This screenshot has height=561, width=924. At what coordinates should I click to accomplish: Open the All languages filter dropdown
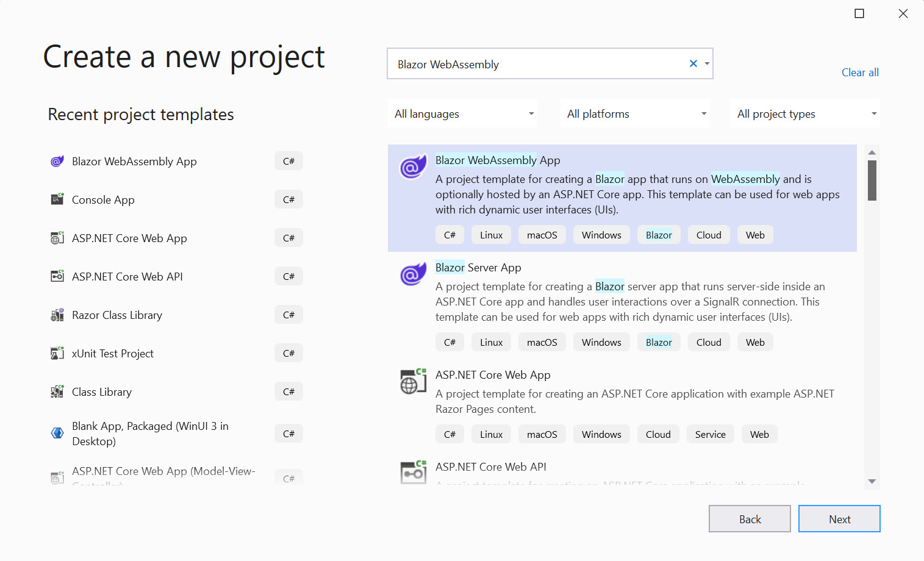click(x=463, y=113)
